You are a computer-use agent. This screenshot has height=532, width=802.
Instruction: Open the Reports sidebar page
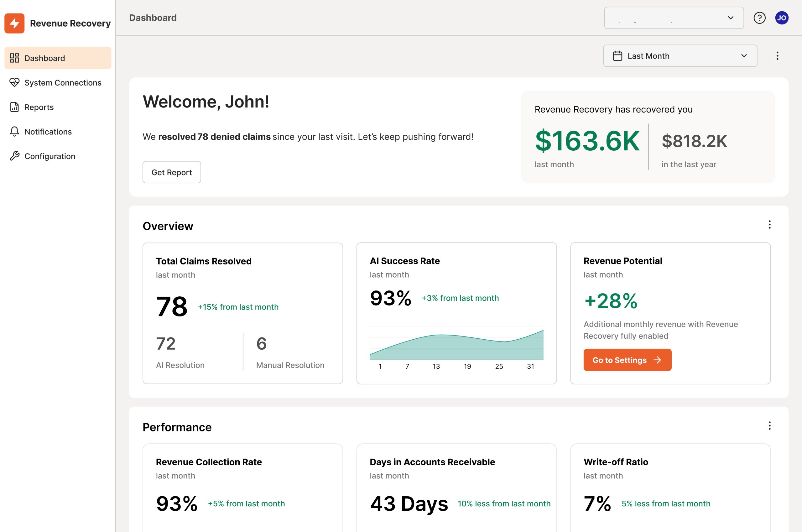pyautogui.click(x=39, y=107)
